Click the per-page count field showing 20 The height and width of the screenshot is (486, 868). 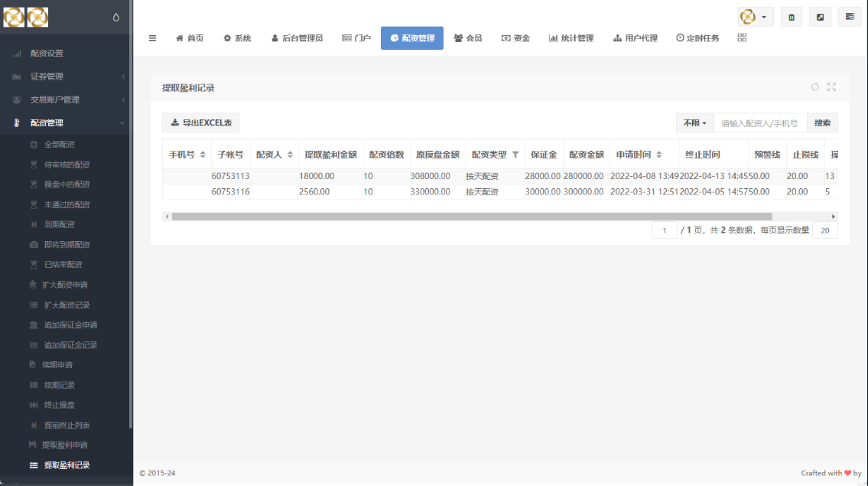pos(825,230)
